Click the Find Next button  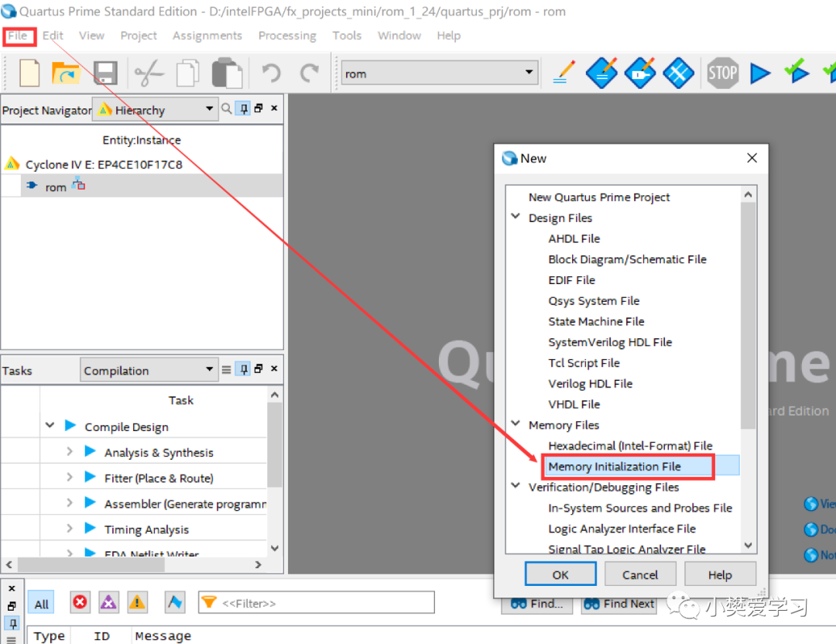point(619,604)
